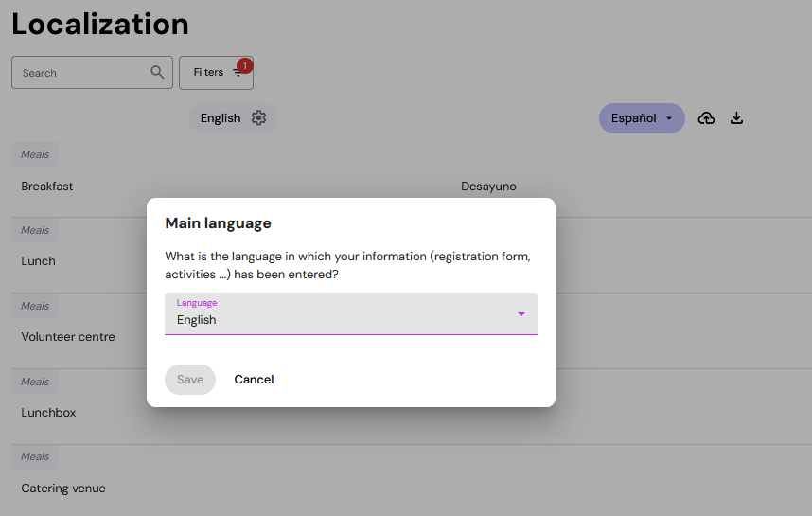Click the search magnifier icon
812x516 pixels.
(157, 72)
